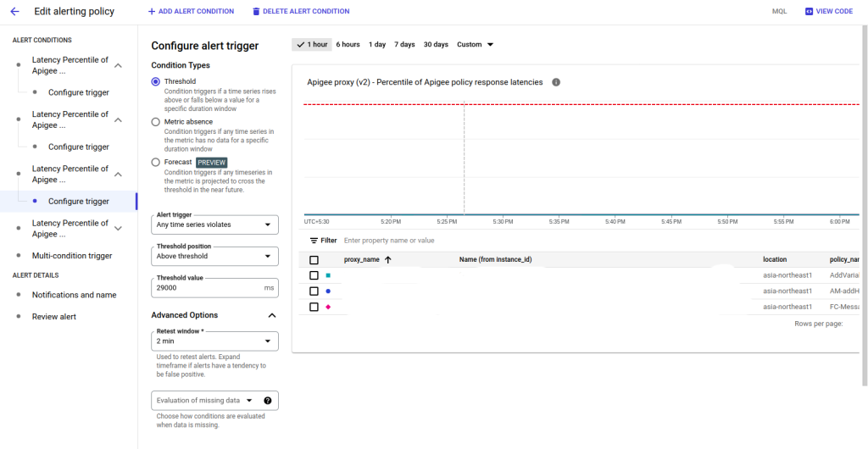Select the Metric absence condition type
The width and height of the screenshot is (868, 449).
[156, 122]
